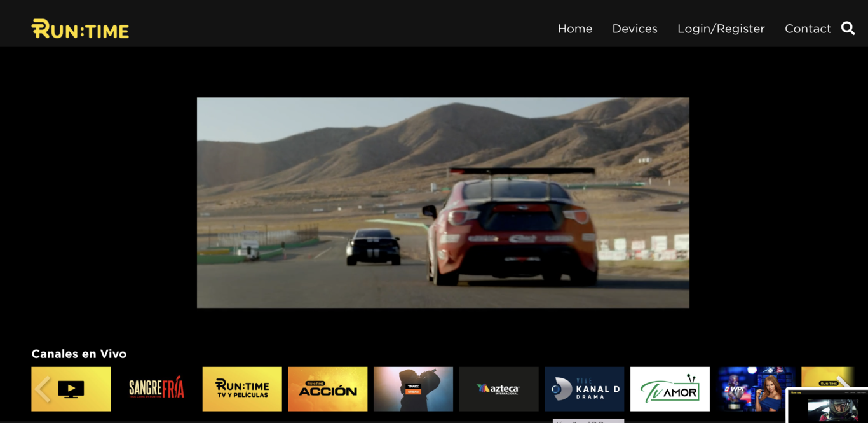Click the Run:Time logo
The image size is (868, 423).
(80, 29)
